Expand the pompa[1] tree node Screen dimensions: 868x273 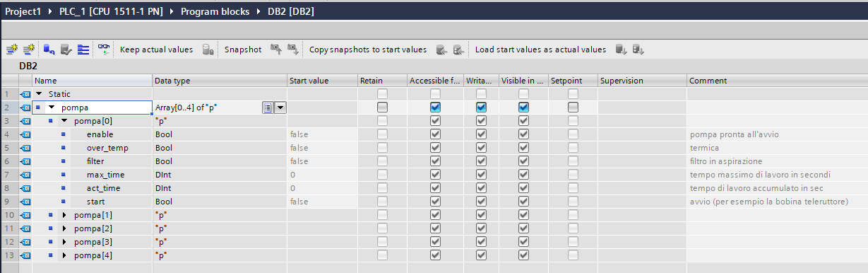coord(64,214)
